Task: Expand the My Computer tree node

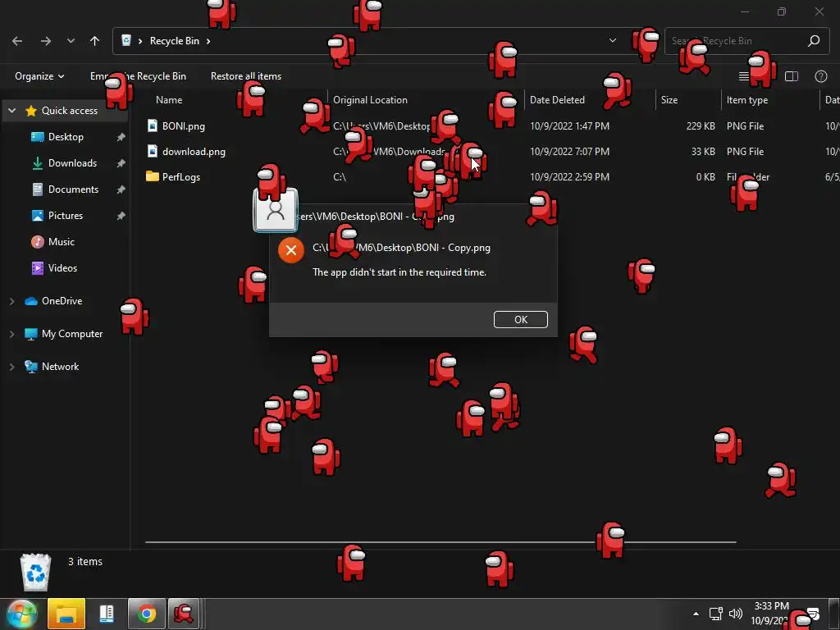Action: pos(11,334)
